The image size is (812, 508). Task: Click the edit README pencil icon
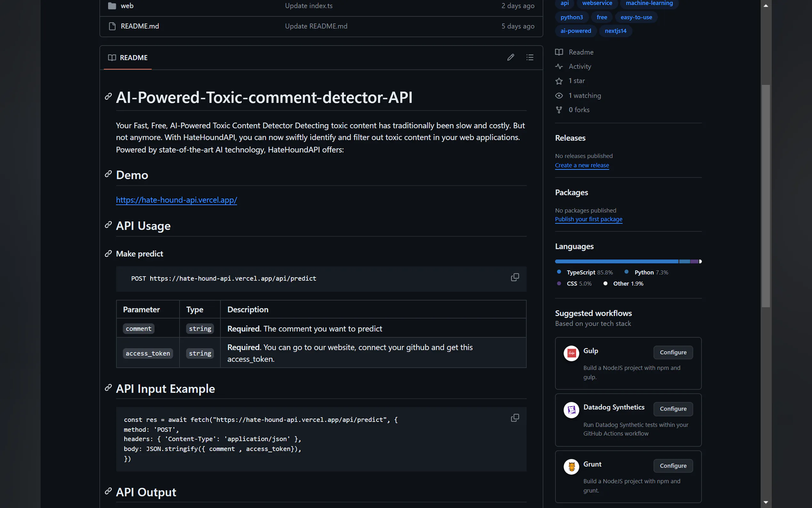point(510,58)
